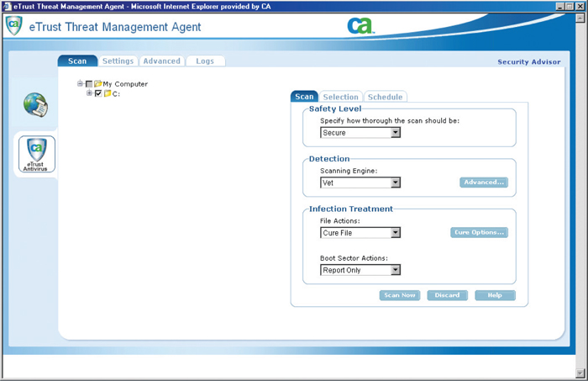Toggle the My Computer checkbox
Viewport: 588px width, 381px height.
pos(89,84)
